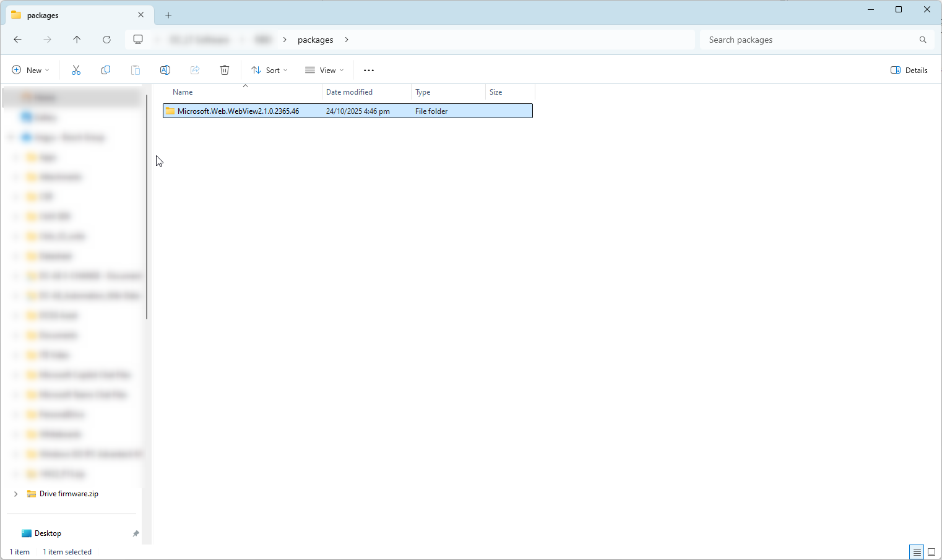The image size is (942, 560).
Task: Close the packages tab
Action: [141, 15]
